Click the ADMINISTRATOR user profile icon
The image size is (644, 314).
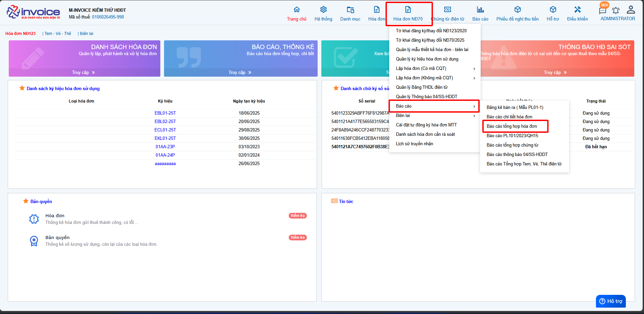(x=631, y=9)
